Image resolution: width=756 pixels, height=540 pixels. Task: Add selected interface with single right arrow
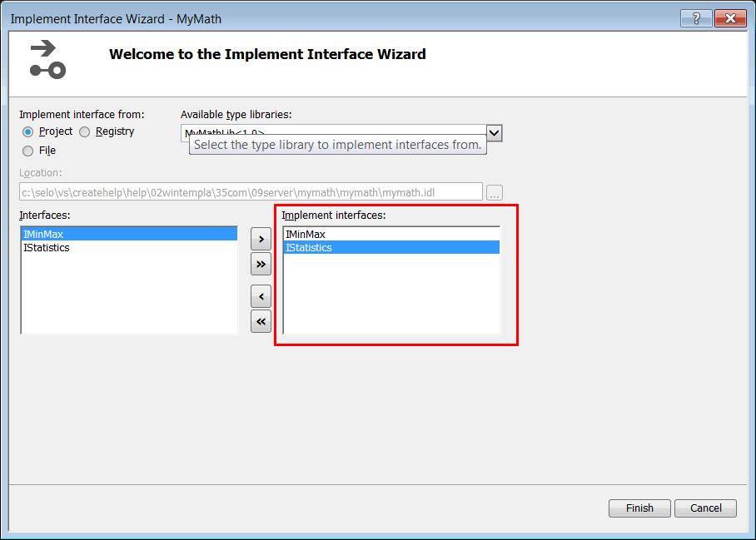(261, 239)
